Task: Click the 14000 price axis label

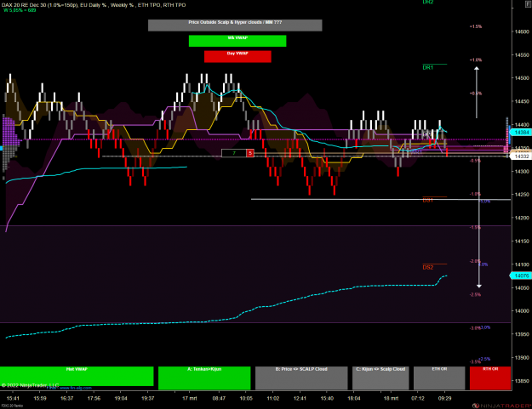Action: [x=522, y=311]
